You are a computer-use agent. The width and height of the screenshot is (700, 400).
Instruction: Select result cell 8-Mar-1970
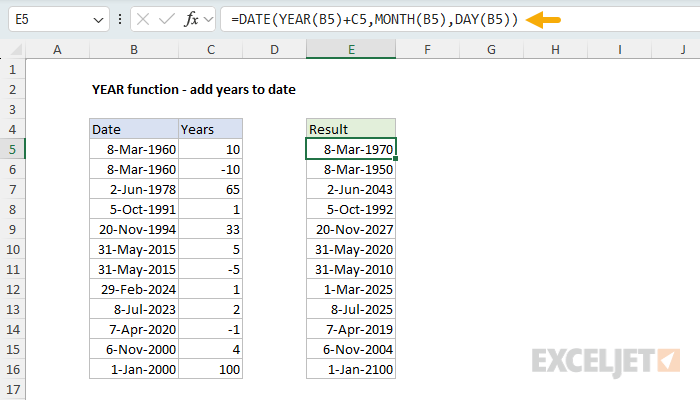[x=351, y=149]
